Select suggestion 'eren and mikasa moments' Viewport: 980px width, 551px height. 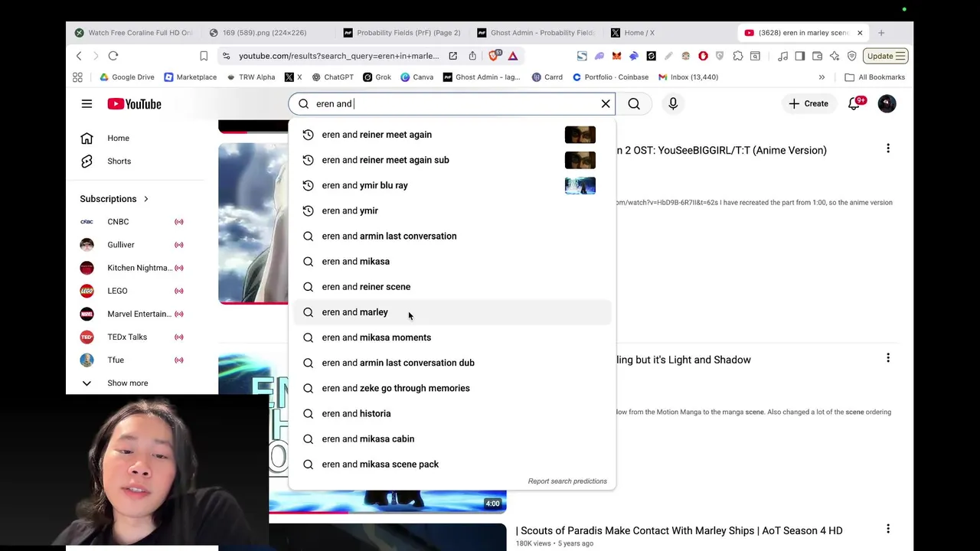[452, 337]
